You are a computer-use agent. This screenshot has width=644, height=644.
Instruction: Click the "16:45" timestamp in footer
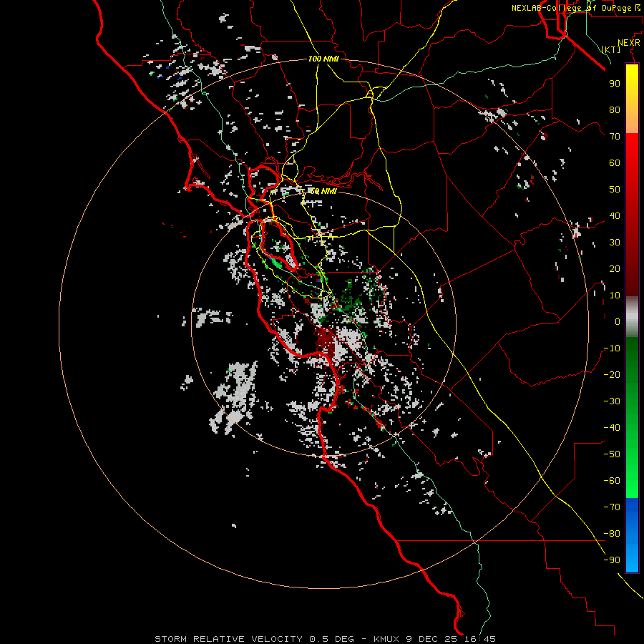click(x=479, y=639)
